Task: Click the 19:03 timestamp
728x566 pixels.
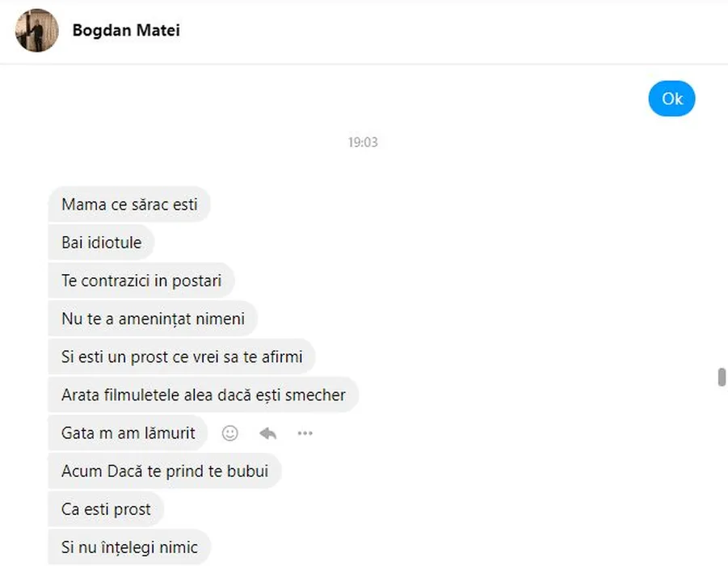Action: pos(363,142)
